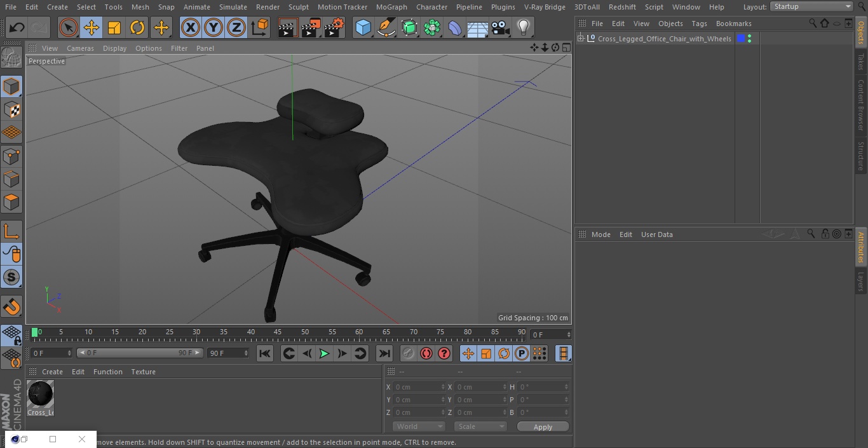Open the viewport Cameras menu
This screenshot has height=448, width=868.
[x=80, y=48]
